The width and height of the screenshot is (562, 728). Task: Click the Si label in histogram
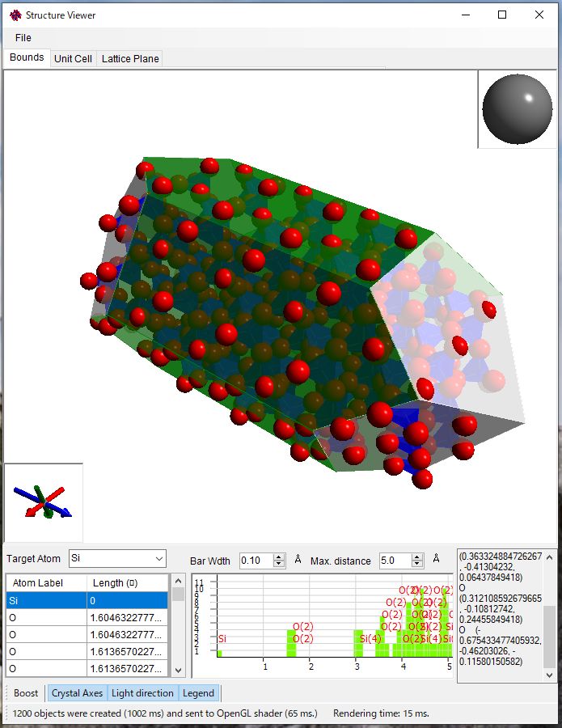(222, 639)
